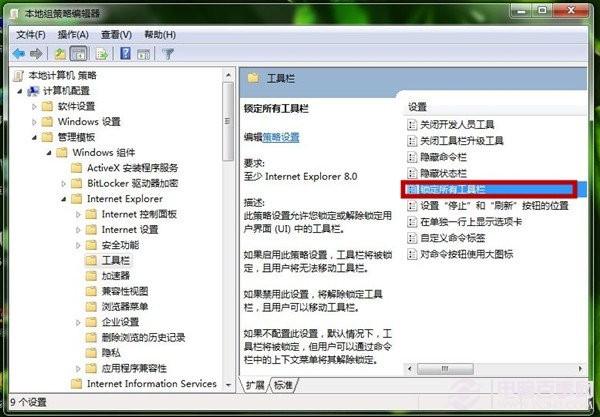Click the 策略设置 link
The height and width of the screenshot is (417, 600).
tap(281, 137)
